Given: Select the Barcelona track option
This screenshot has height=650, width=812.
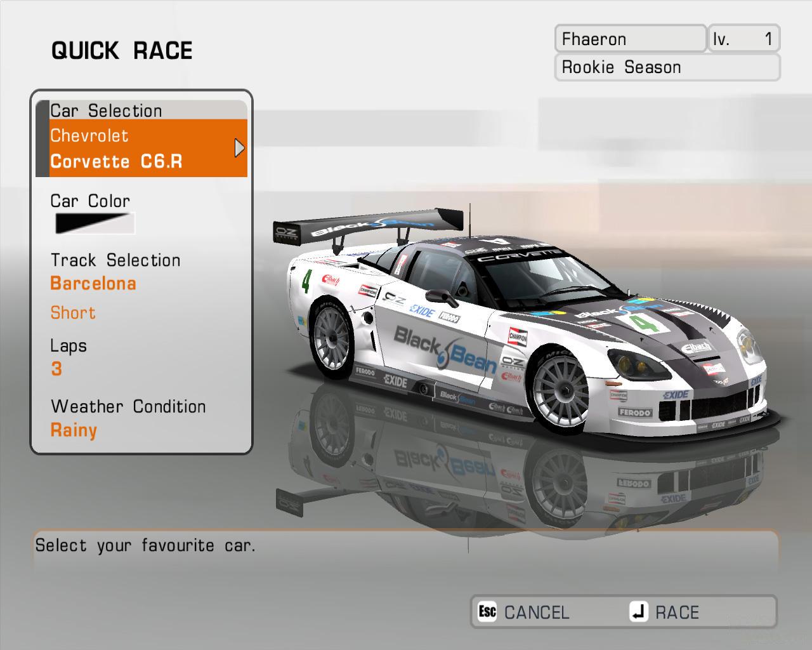Looking at the screenshot, I should [93, 283].
